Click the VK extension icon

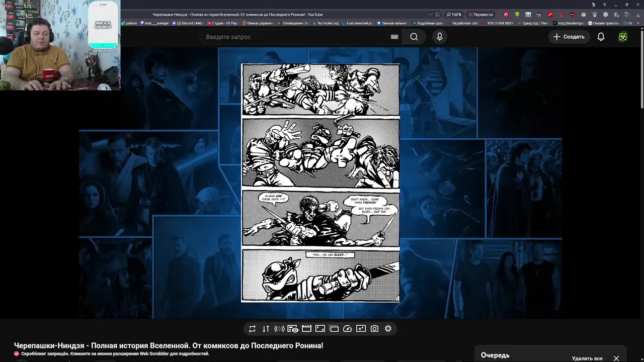539,15
